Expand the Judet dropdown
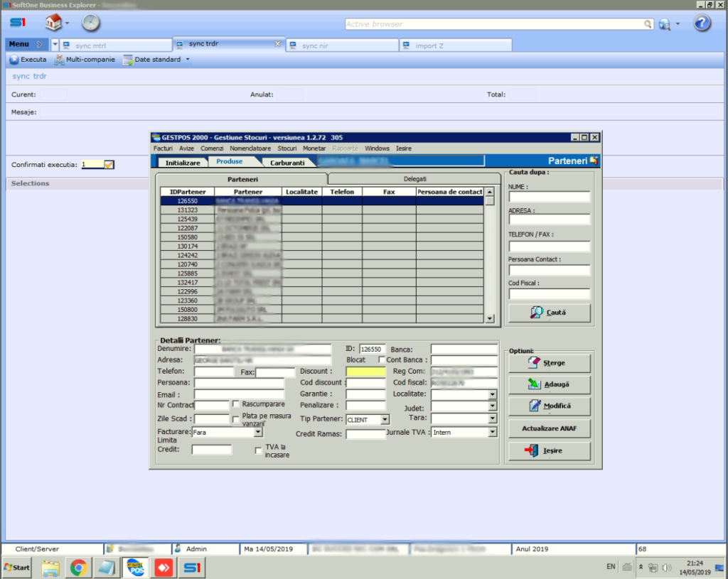728x579 pixels. click(x=492, y=406)
